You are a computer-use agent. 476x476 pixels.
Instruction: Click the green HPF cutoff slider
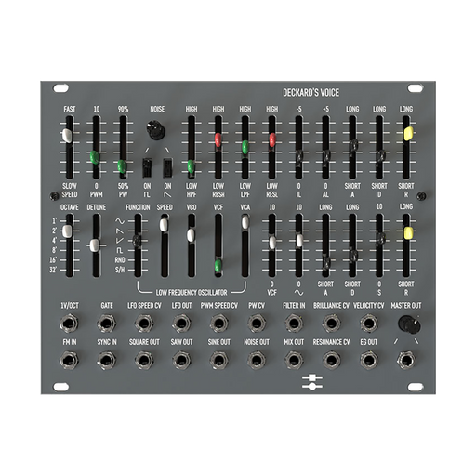click(x=191, y=166)
